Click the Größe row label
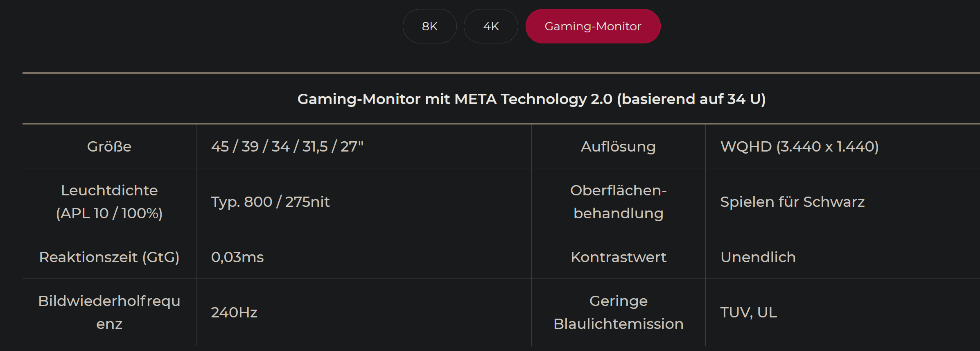The width and height of the screenshot is (980, 351). click(x=109, y=146)
